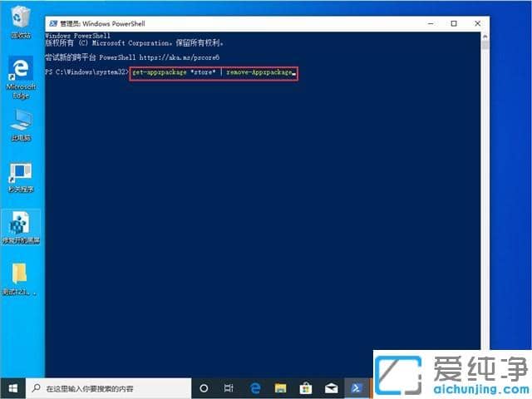Screen dimensions: 532x399
Task: Select the highlighted people-document desktop icon
Action: 21,228
